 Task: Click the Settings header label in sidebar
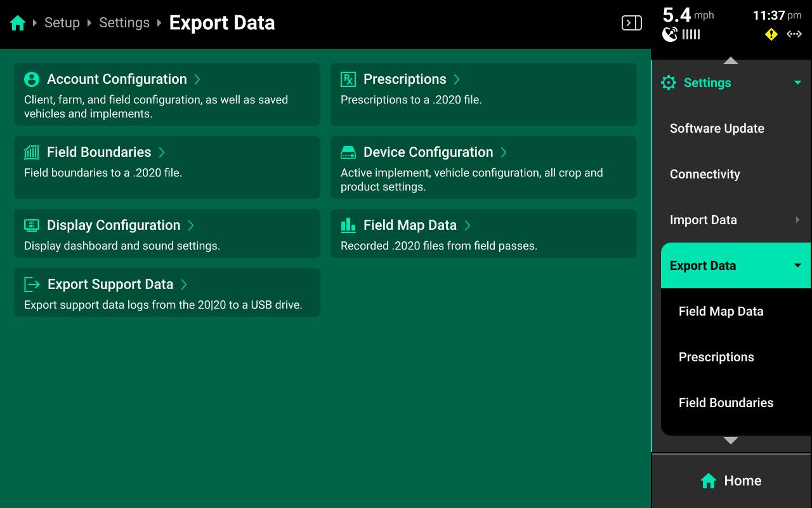(707, 83)
